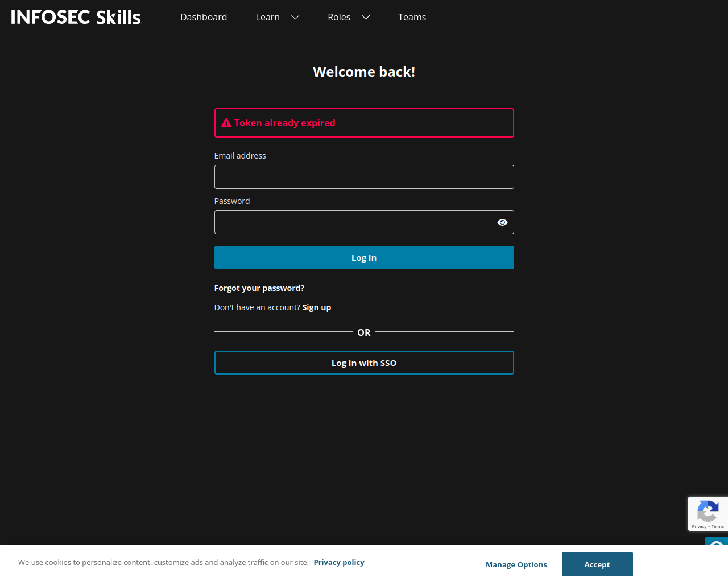Open the Roles menu
This screenshot has width=728, height=582.
pos(339,17)
